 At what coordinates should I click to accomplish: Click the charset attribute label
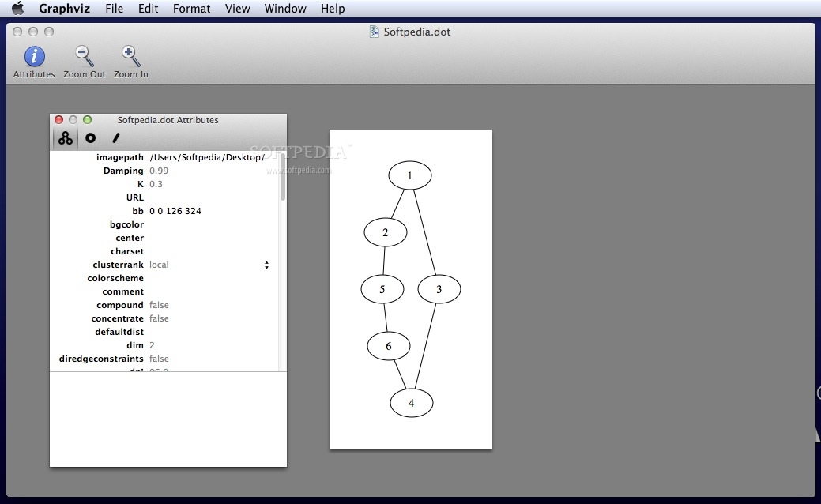pos(126,251)
